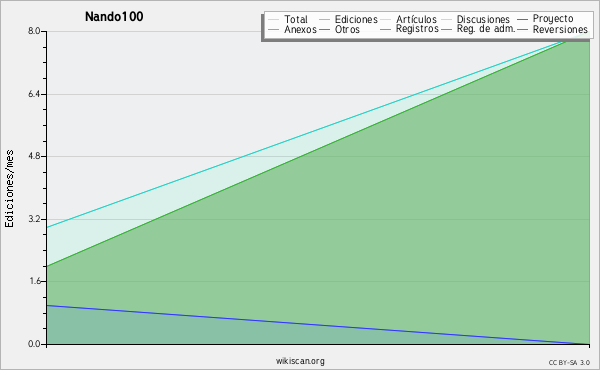Click the 1.6 y-axis value
The width and height of the screenshot is (600, 370).
(34, 281)
